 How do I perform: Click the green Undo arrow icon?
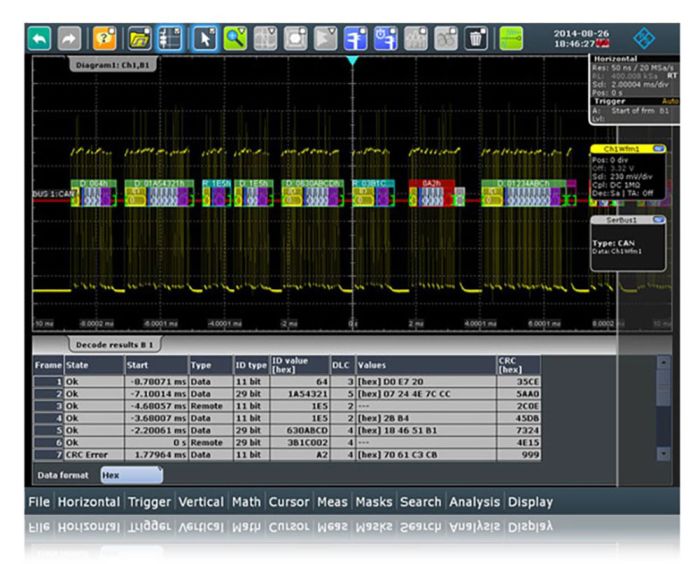[x=39, y=38]
